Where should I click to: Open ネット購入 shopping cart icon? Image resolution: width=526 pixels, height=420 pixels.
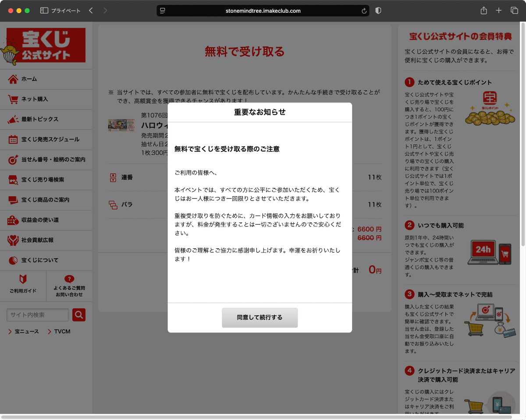(13, 99)
